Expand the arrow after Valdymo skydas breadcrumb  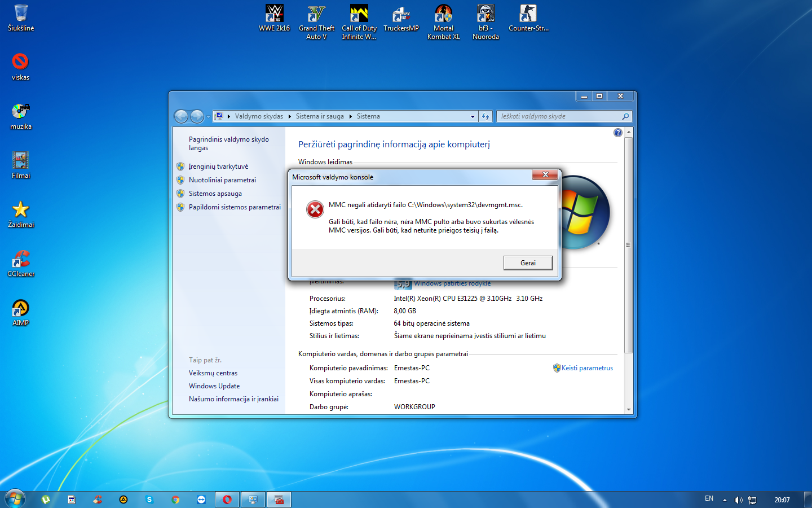coord(290,116)
